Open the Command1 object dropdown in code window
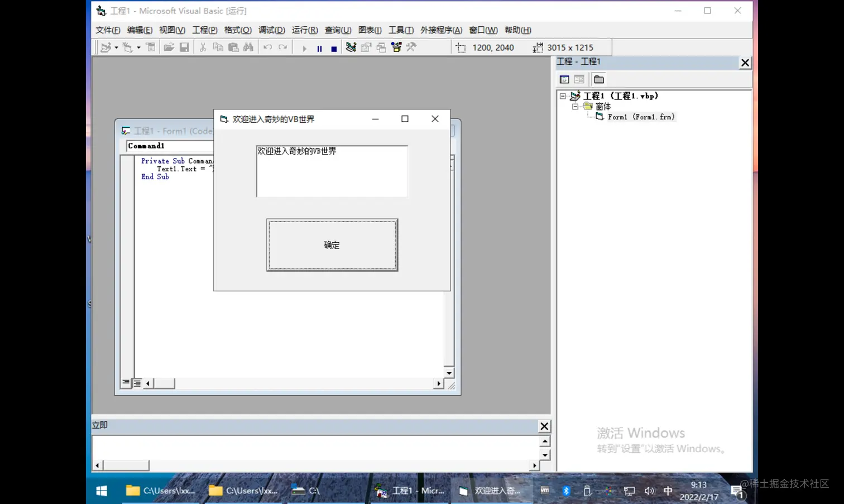This screenshot has height=504, width=844. pos(170,146)
